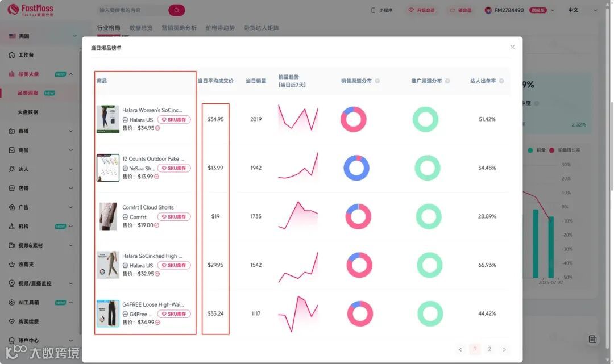This screenshot has height=364, width=614.
Task: Click the magnifier search button
Action: (x=177, y=10)
